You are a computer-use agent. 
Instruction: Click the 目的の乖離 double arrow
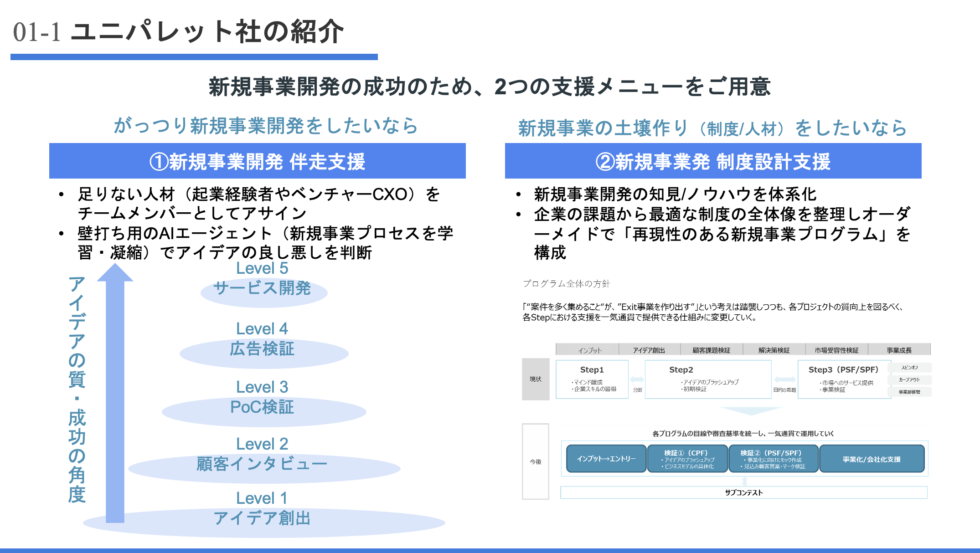tap(784, 379)
